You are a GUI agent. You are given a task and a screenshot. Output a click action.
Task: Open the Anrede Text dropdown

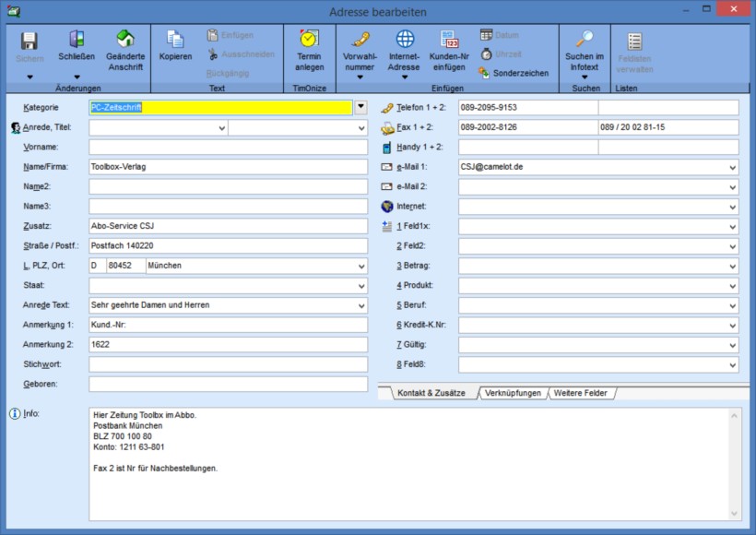tap(361, 305)
